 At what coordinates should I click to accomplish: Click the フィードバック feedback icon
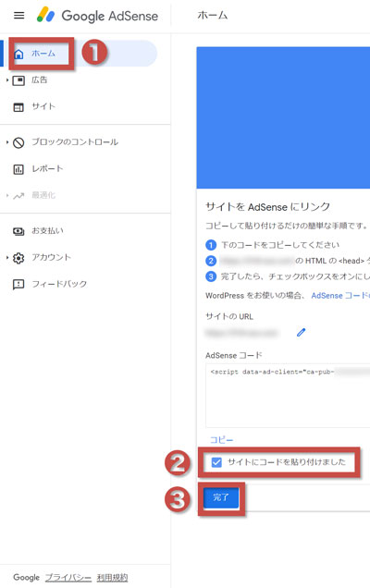(x=18, y=284)
